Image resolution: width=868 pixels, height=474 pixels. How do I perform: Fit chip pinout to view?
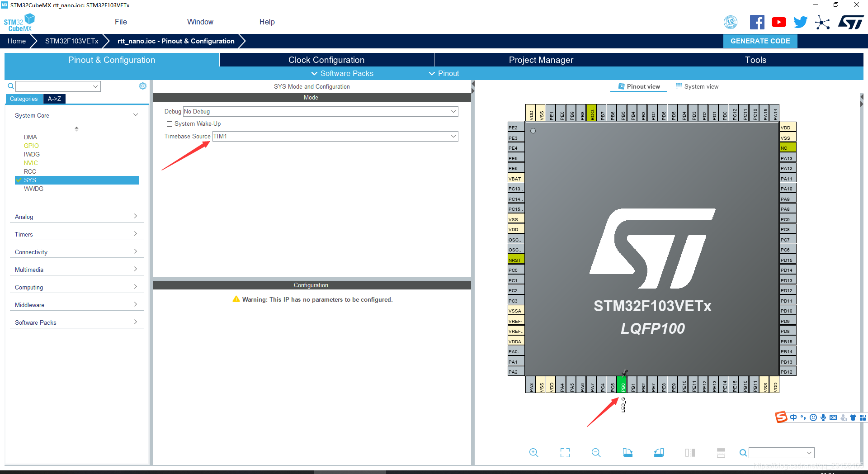point(565,453)
